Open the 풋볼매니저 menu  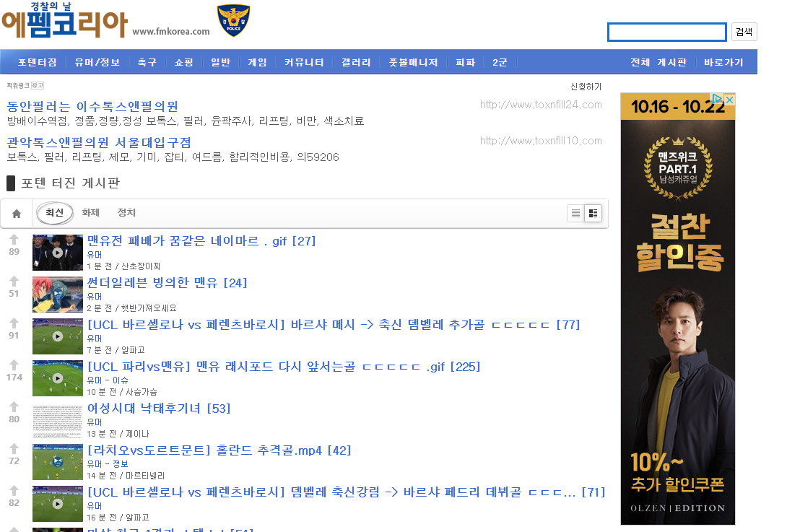tap(414, 62)
